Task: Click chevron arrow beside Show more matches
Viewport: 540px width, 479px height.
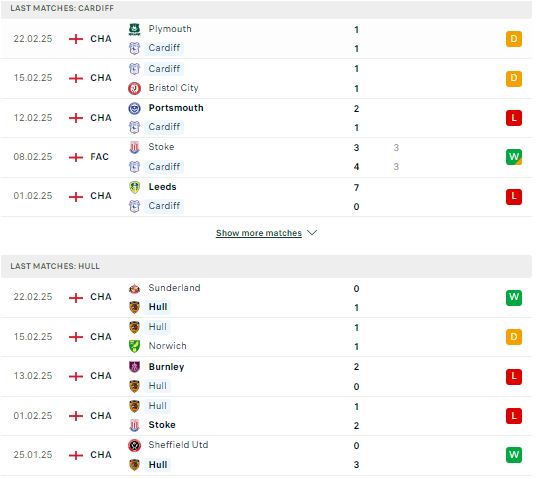Action: (312, 233)
